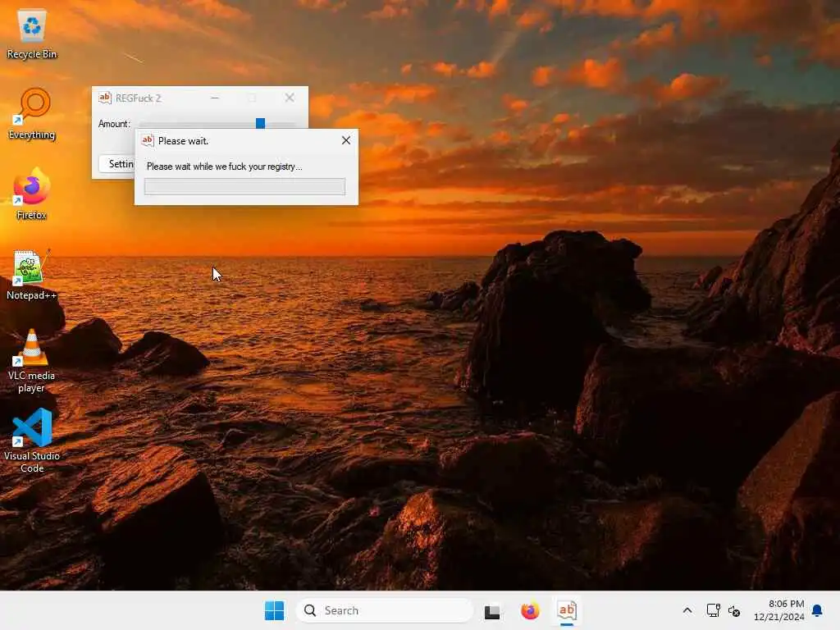
Task: Open the notification bell icon
Action: 818,610
